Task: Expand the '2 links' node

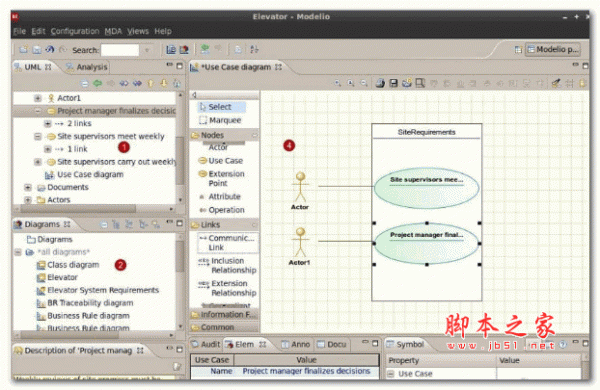Action: click(x=47, y=124)
